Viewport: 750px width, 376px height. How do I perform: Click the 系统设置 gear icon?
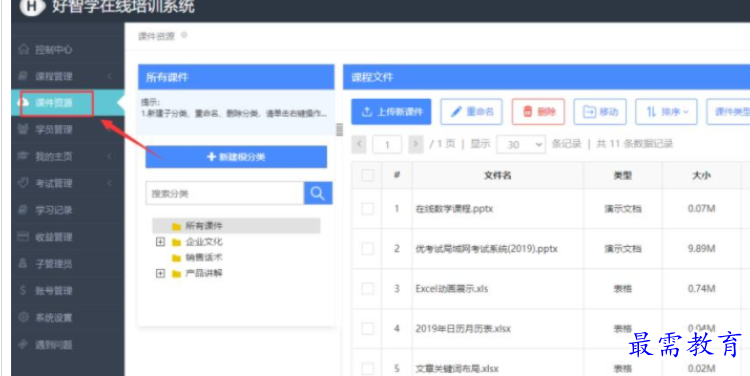point(23,317)
